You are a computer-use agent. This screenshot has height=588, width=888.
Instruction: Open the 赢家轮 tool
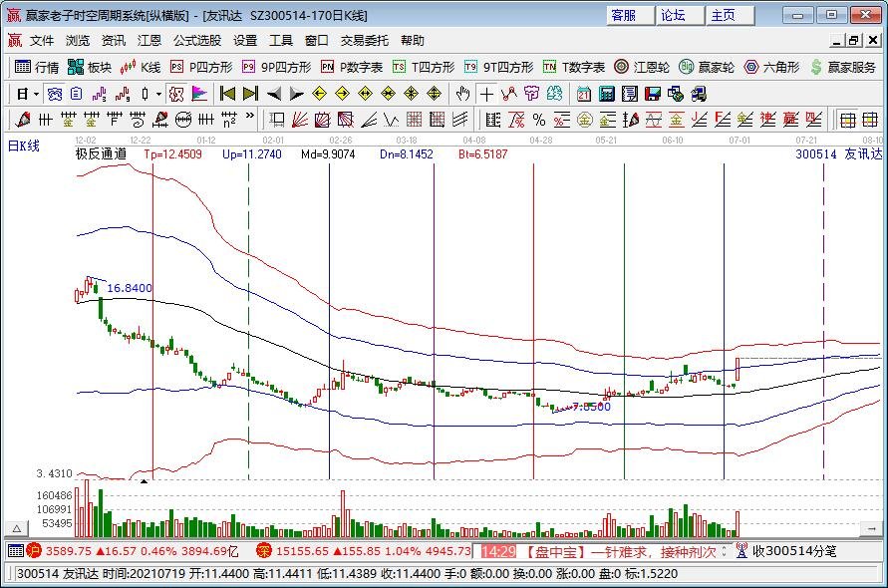710,68
